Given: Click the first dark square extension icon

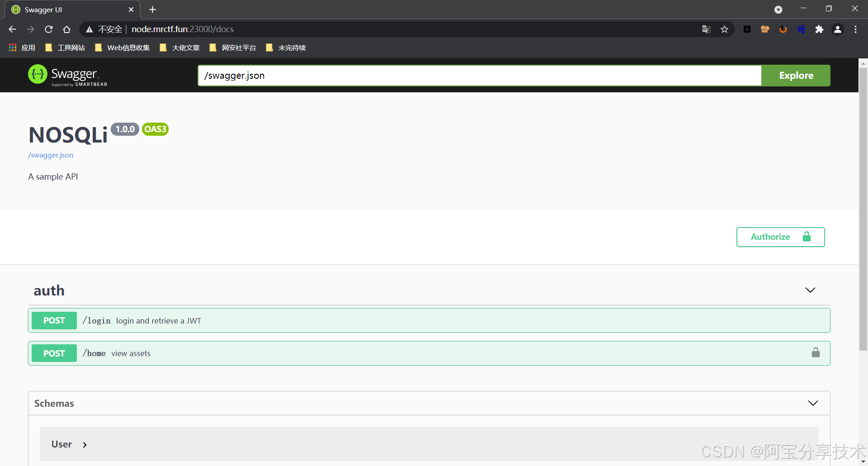Looking at the screenshot, I should [x=747, y=29].
